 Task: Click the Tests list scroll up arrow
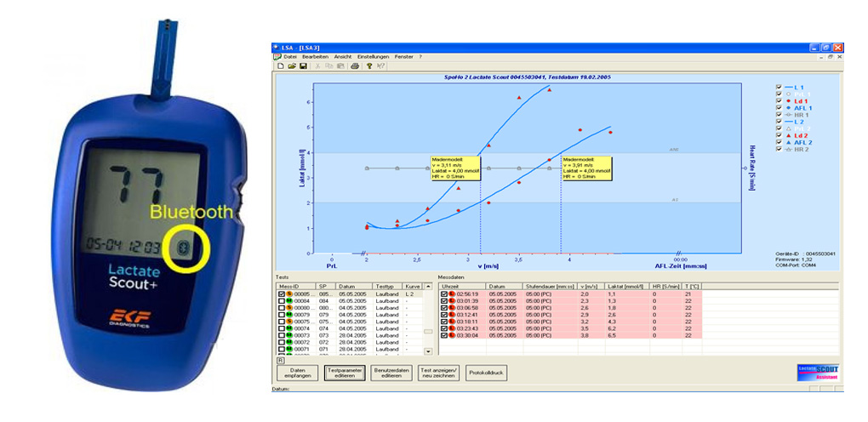[427, 287]
